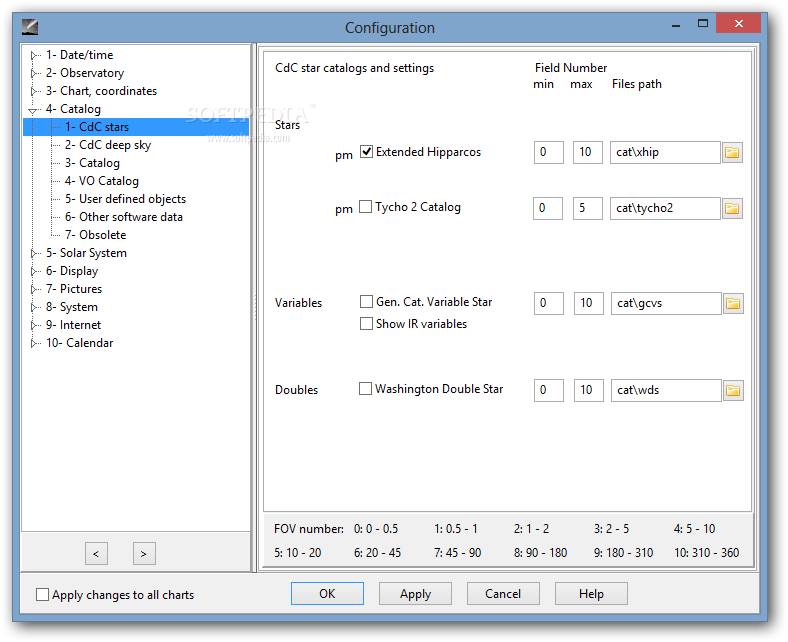Open 2- CdC deep sky page
This screenshot has height=642, width=788.
point(108,145)
